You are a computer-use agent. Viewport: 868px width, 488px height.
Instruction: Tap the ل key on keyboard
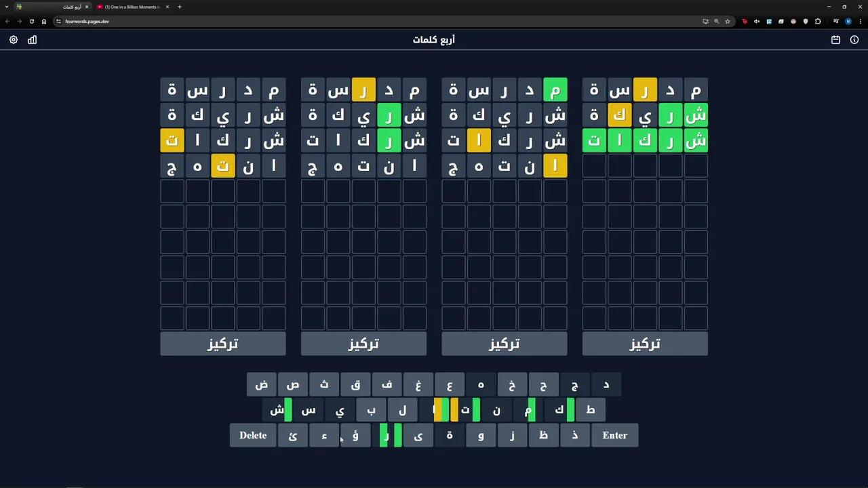click(x=402, y=410)
